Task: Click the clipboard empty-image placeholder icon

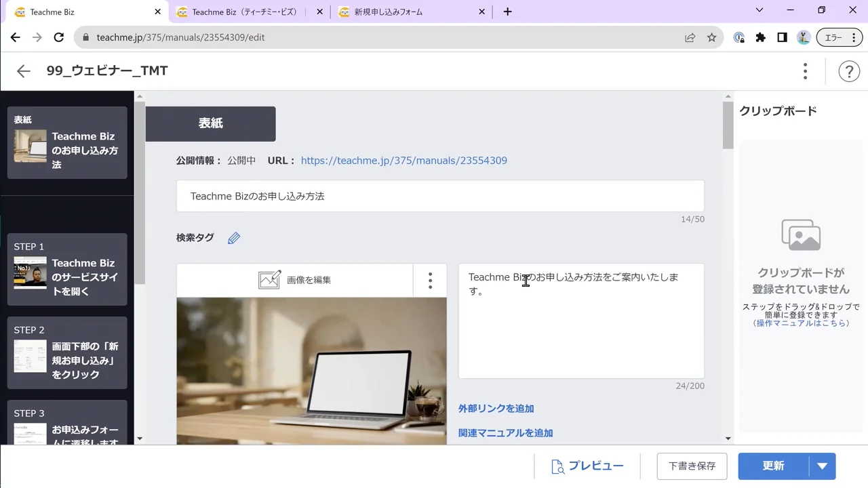Action: [801, 235]
